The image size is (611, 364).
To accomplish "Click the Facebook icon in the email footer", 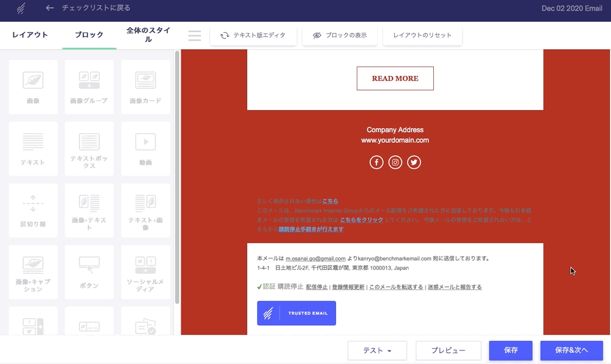I will coord(376,162).
